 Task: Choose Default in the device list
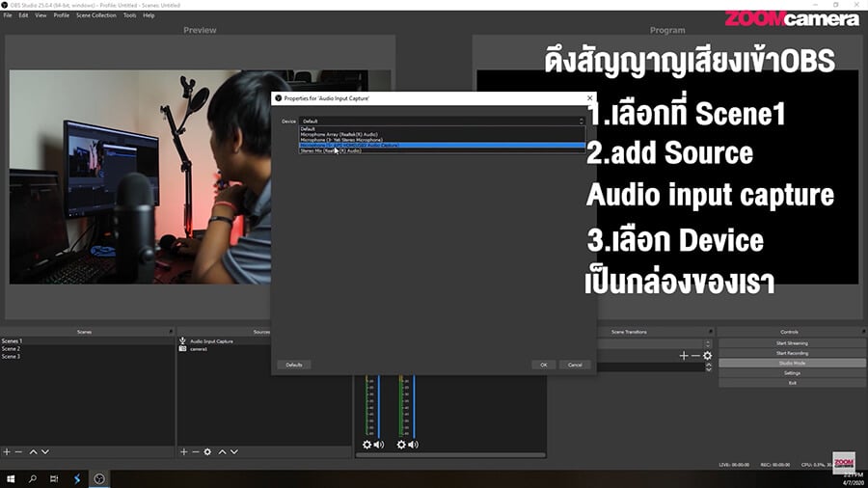point(442,129)
